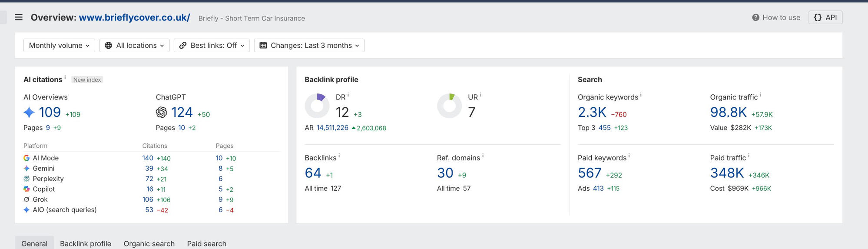Click AI Overviews count 109

coord(50,113)
